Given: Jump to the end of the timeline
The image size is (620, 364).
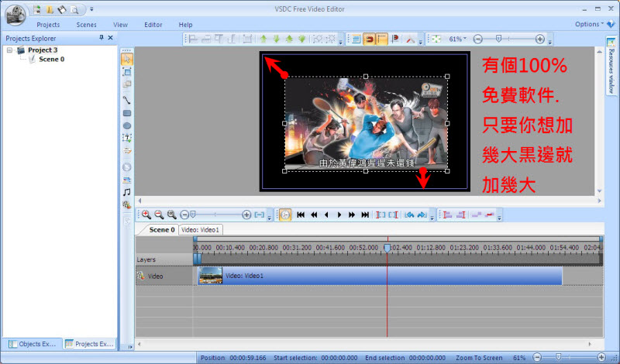Looking at the screenshot, I should (x=365, y=215).
